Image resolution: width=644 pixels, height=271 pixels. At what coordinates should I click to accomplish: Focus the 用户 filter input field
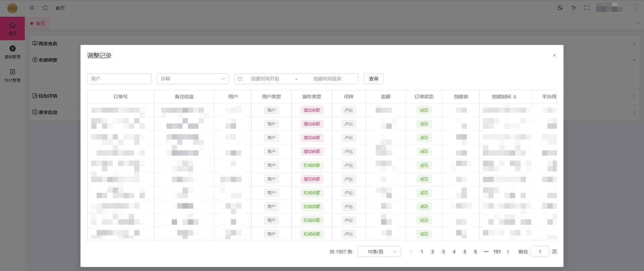coord(119,79)
